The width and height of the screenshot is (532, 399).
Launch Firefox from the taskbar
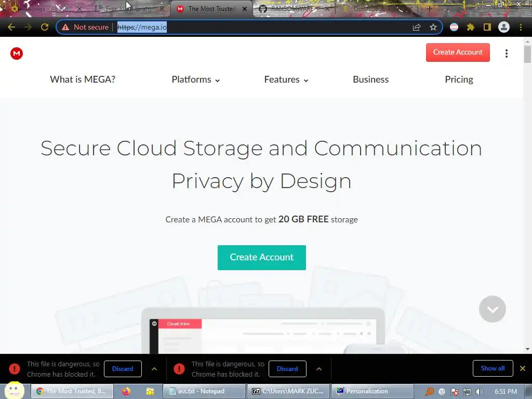[126, 391]
